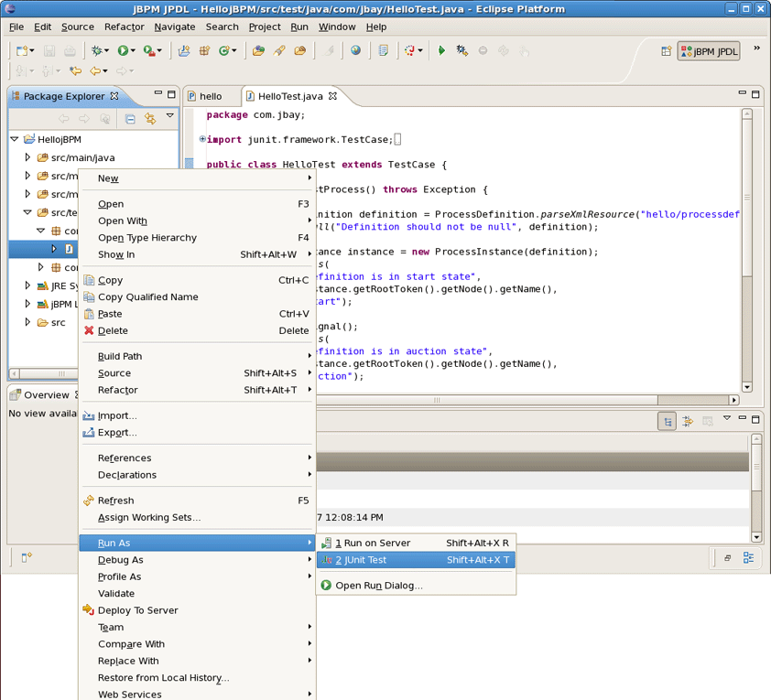Expand the folded import statement

[x=202, y=140]
